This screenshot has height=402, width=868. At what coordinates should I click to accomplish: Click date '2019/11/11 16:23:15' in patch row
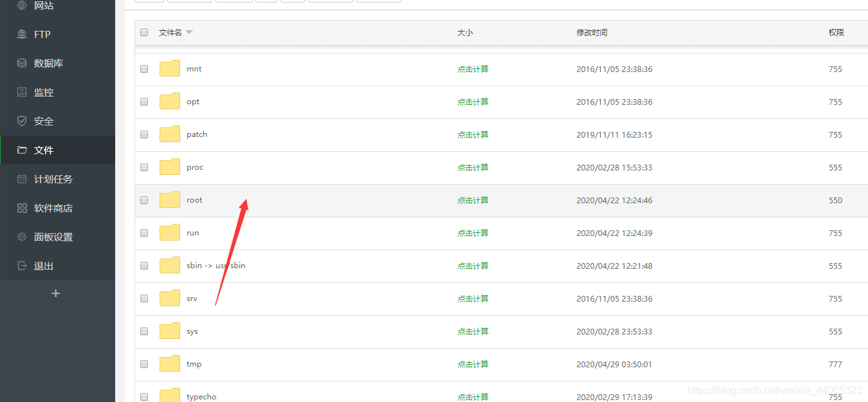(614, 134)
